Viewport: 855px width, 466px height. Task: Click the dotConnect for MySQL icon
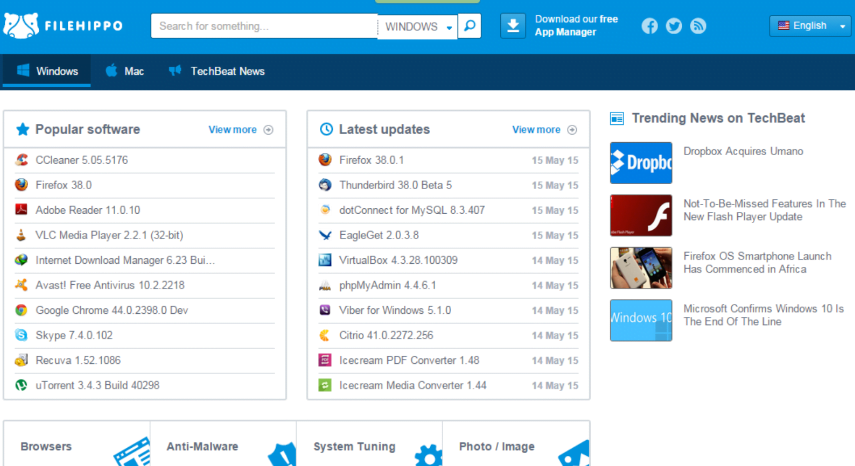point(325,210)
